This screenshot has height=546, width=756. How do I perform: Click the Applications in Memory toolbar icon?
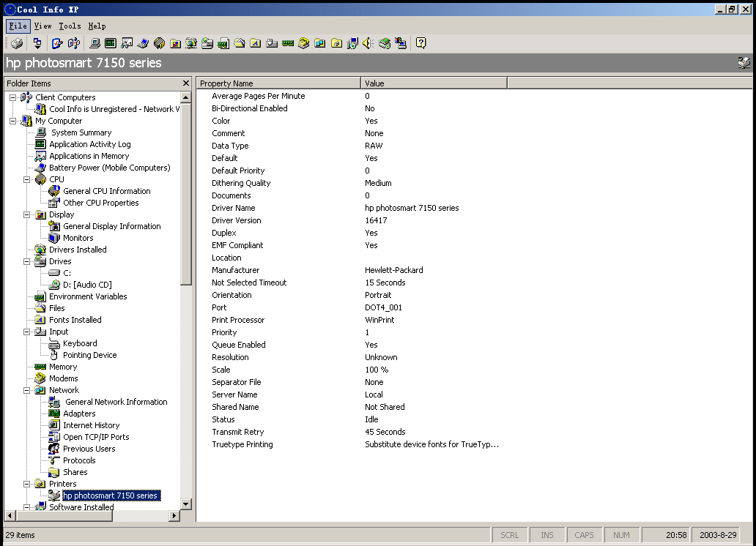tap(127, 43)
